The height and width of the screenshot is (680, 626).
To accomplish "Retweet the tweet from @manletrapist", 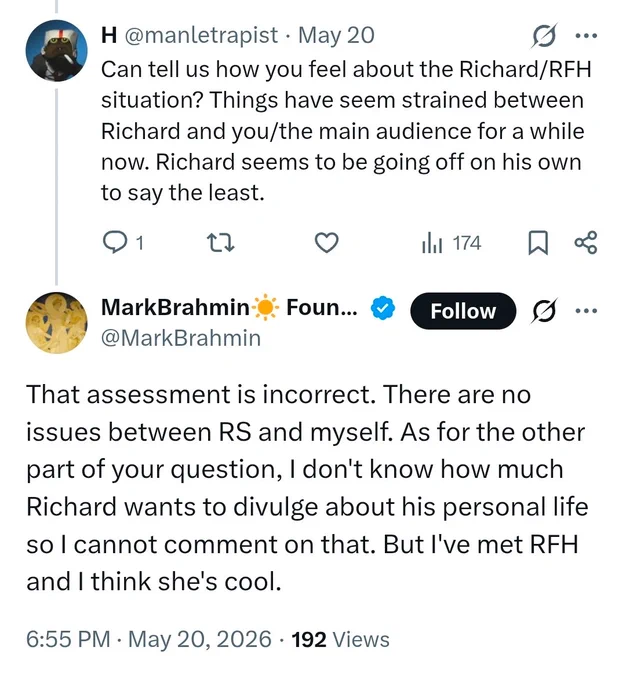I will tap(220, 243).
